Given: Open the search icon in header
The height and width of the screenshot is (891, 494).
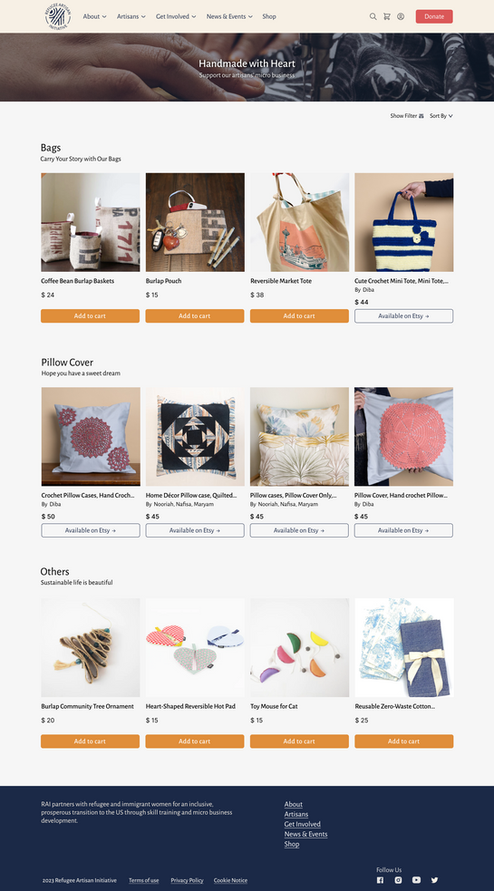Looking at the screenshot, I should pyautogui.click(x=373, y=16).
